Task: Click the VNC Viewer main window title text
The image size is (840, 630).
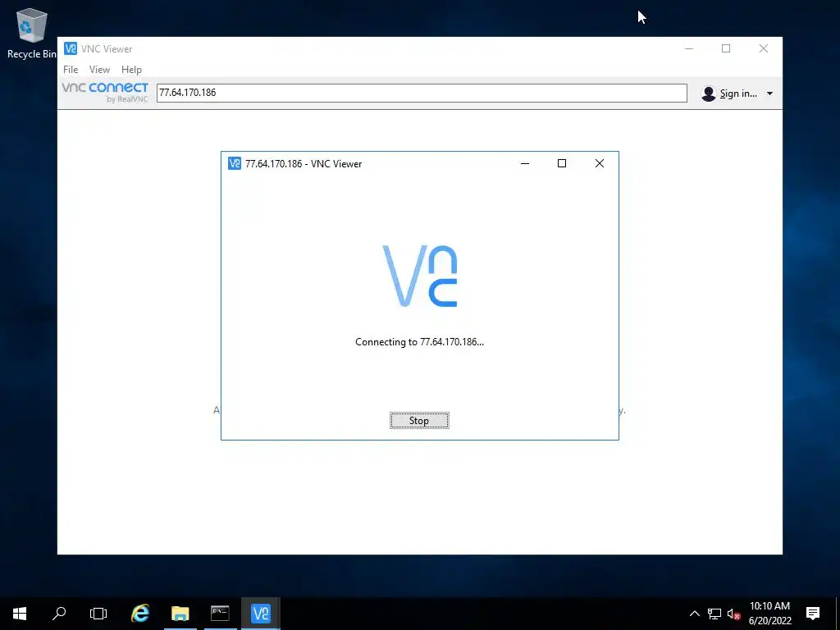Action: [107, 48]
